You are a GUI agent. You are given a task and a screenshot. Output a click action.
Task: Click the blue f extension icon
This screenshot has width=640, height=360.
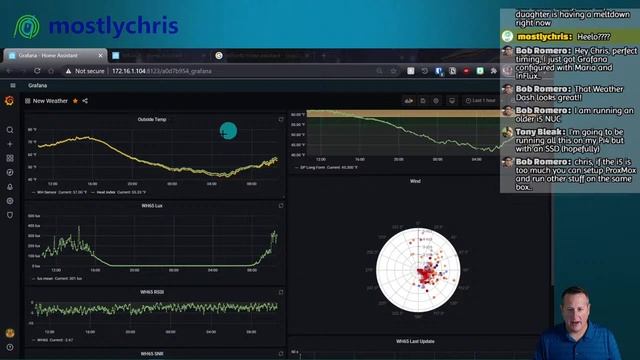pyautogui.click(x=439, y=71)
